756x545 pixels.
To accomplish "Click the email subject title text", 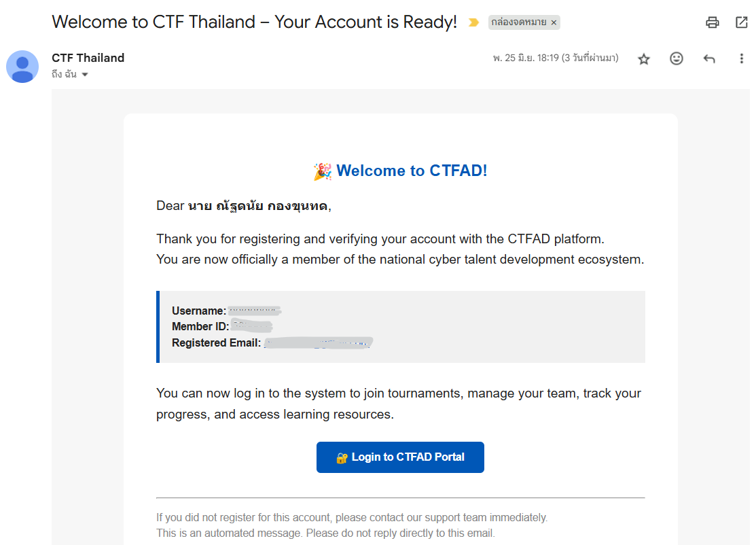I will [256, 21].
